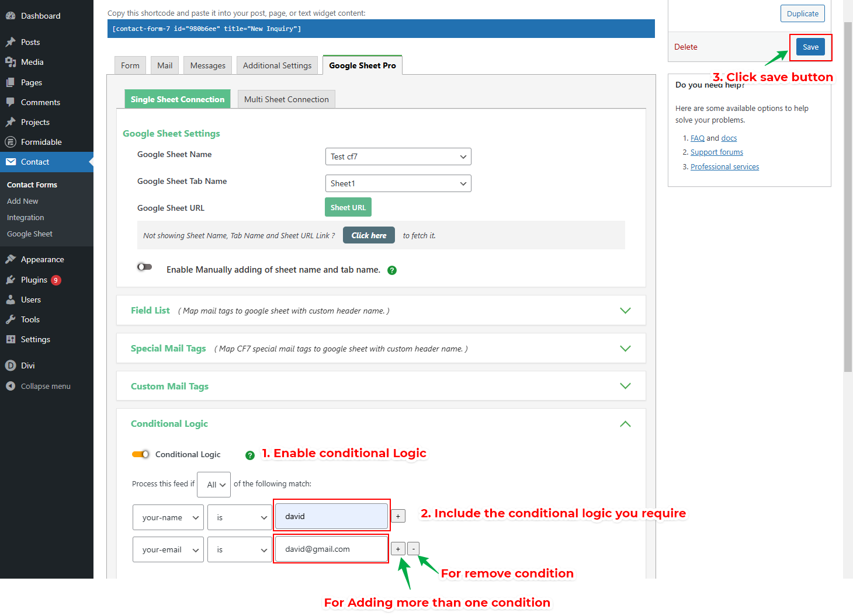Click the Plugins menu icon
This screenshot has width=853, height=616.
point(11,280)
